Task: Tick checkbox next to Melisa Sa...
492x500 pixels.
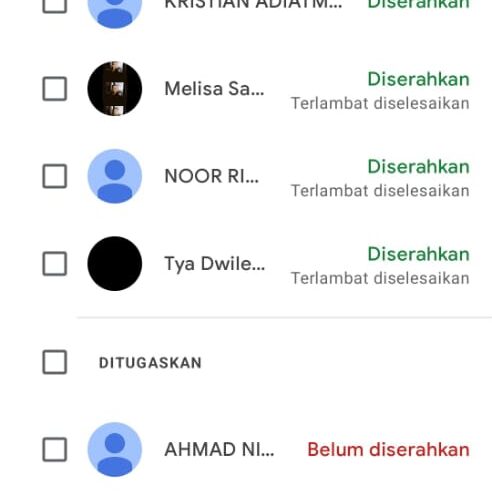Action: pyautogui.click(x=55, y=89)
